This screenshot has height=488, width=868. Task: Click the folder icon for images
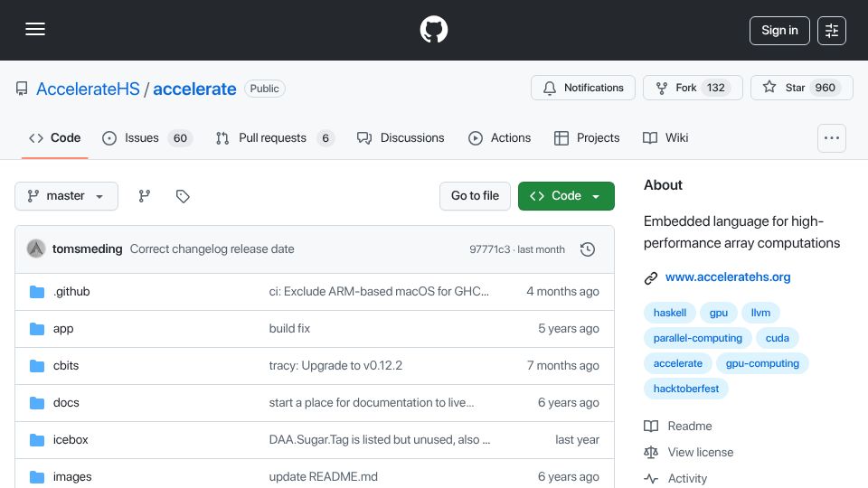[37, 477]
